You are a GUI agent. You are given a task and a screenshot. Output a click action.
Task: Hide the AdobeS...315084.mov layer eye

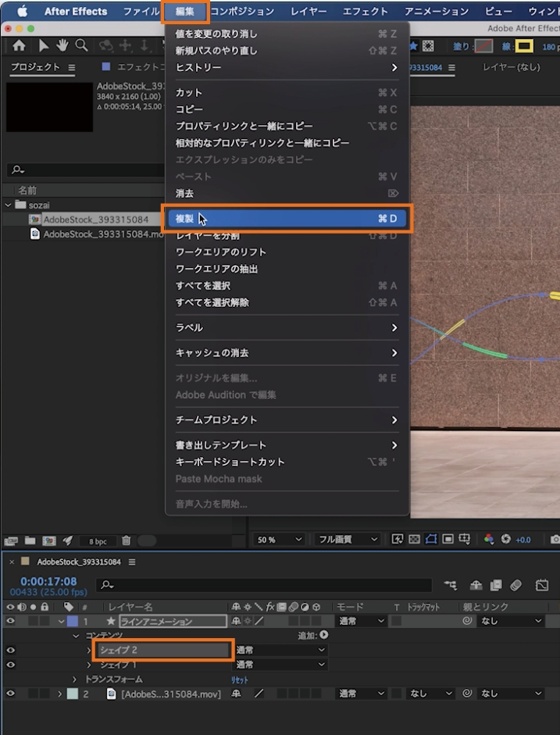tap(10, 694)
